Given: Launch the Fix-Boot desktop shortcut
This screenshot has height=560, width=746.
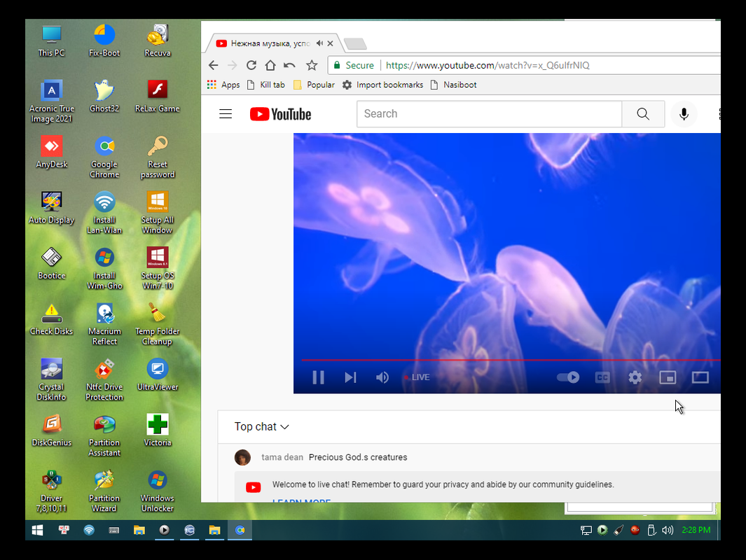Looking at the screenshot, I should (104, 41).
